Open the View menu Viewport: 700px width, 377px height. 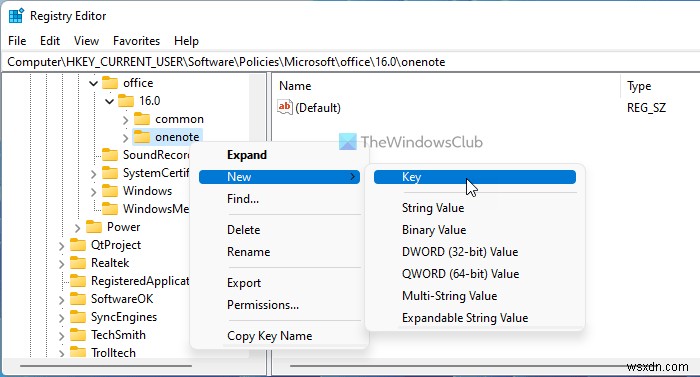86,41
